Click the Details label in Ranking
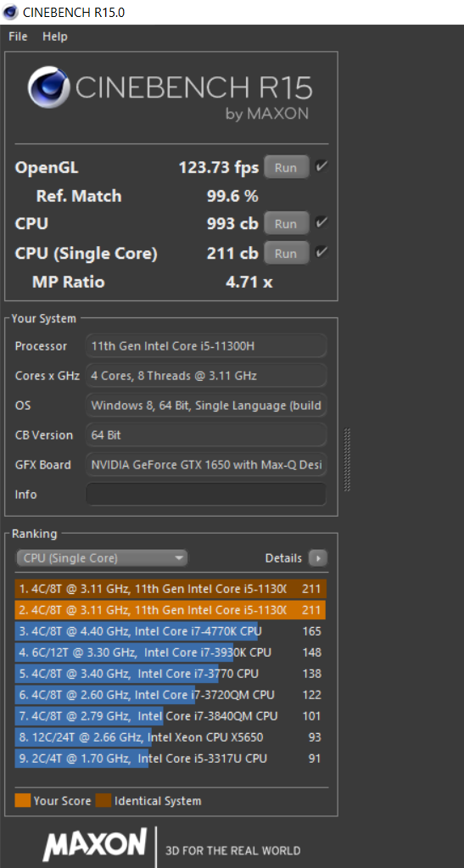 tap(283, 558)
